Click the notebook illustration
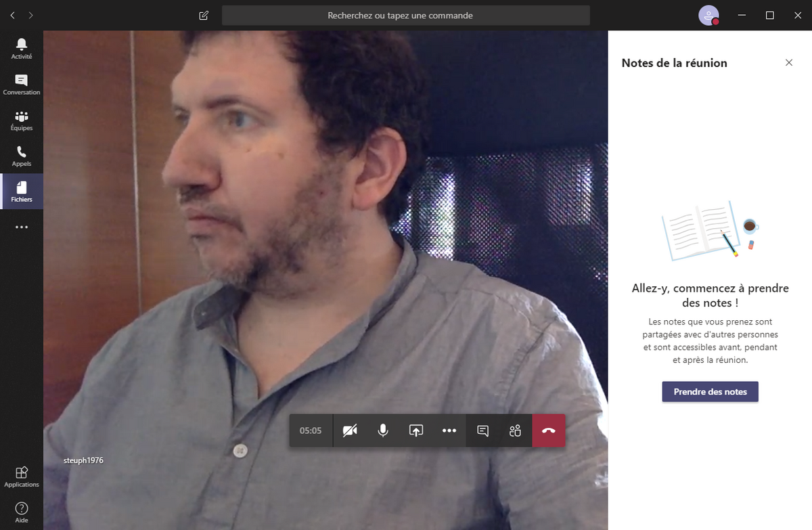The width and height of the screenshot is (812, 530). pyautogui.click(x=710, y=231)
